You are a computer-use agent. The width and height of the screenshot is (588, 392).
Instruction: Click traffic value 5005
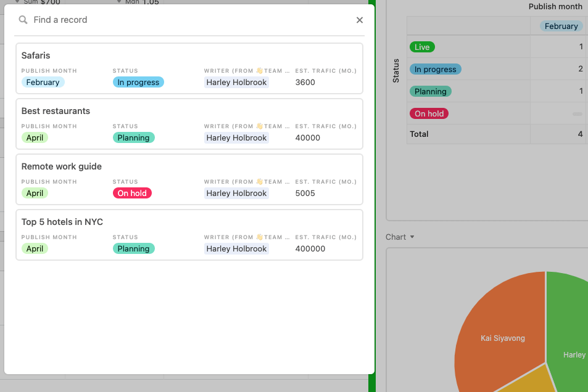(x=305, y=193)
